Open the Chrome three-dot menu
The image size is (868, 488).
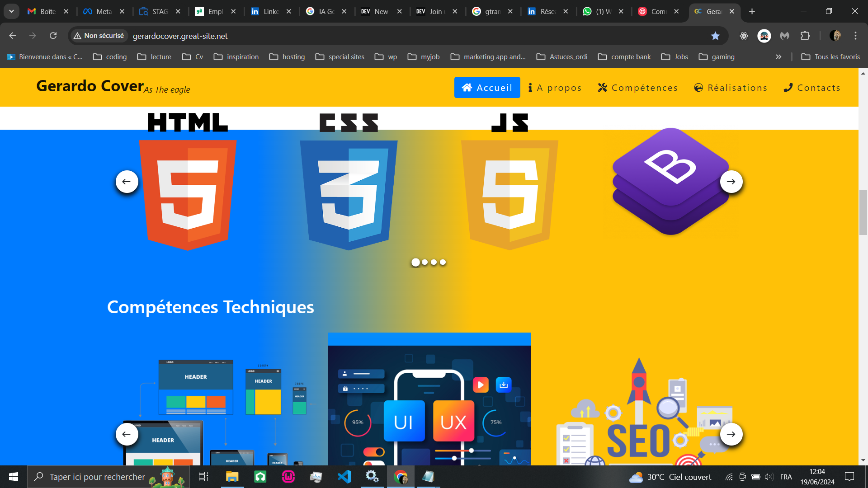855,36
